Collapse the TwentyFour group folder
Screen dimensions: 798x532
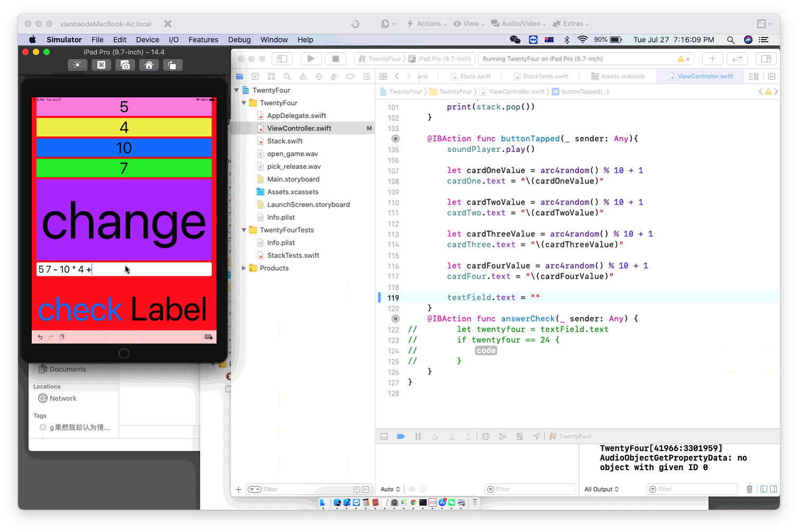[x=244, y=103]
